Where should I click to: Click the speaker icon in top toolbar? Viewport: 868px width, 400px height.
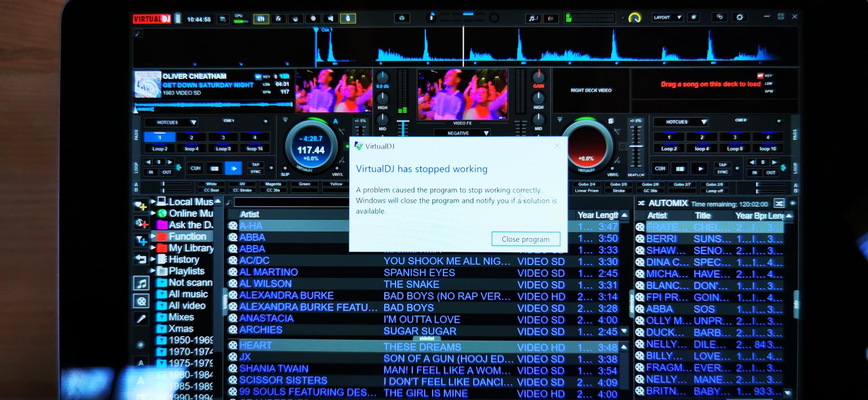[x=330, y=19]
